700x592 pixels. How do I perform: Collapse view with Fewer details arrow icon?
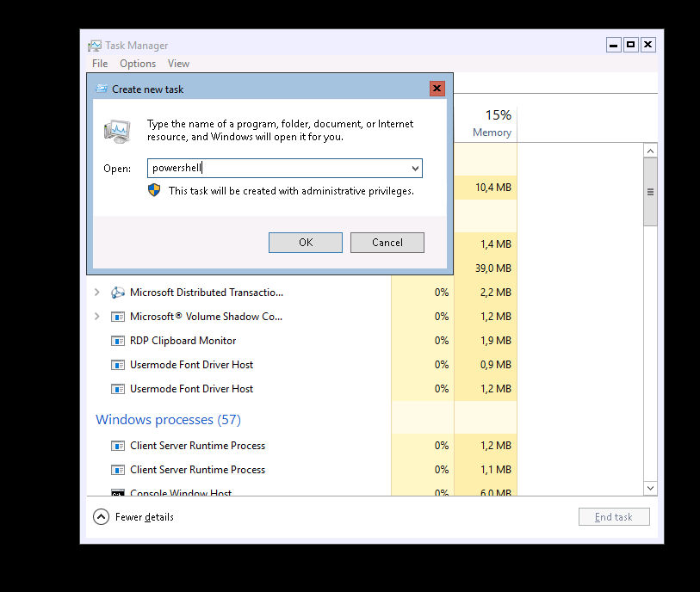pyautogui.click(x=102, y=516)
